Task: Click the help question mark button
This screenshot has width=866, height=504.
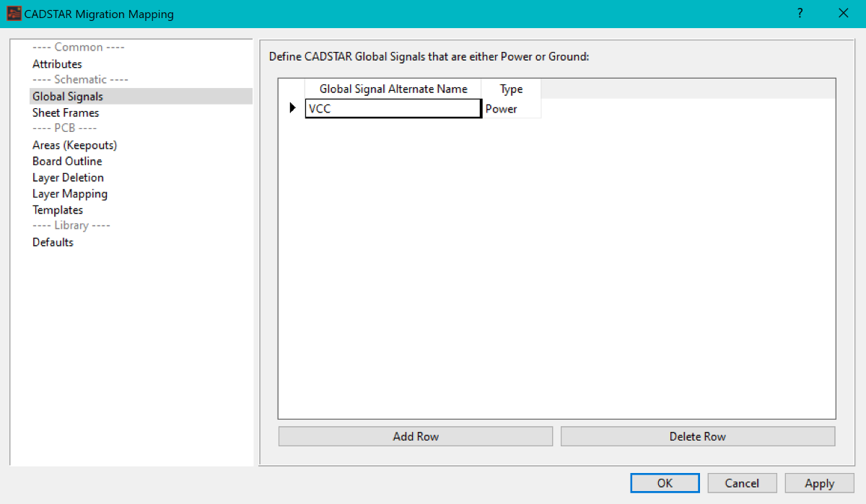Action: tap(800, 14)
